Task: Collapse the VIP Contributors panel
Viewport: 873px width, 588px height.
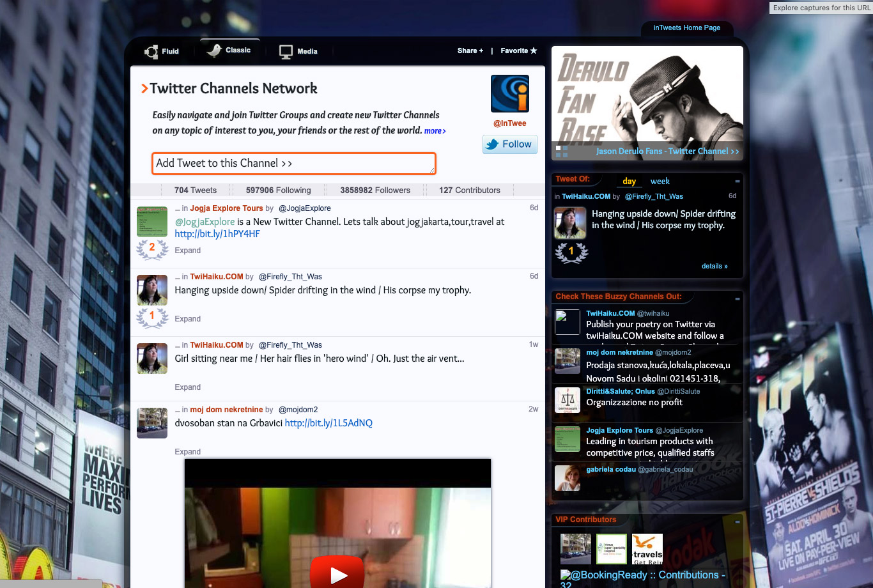Action: [x=737, y=522]
